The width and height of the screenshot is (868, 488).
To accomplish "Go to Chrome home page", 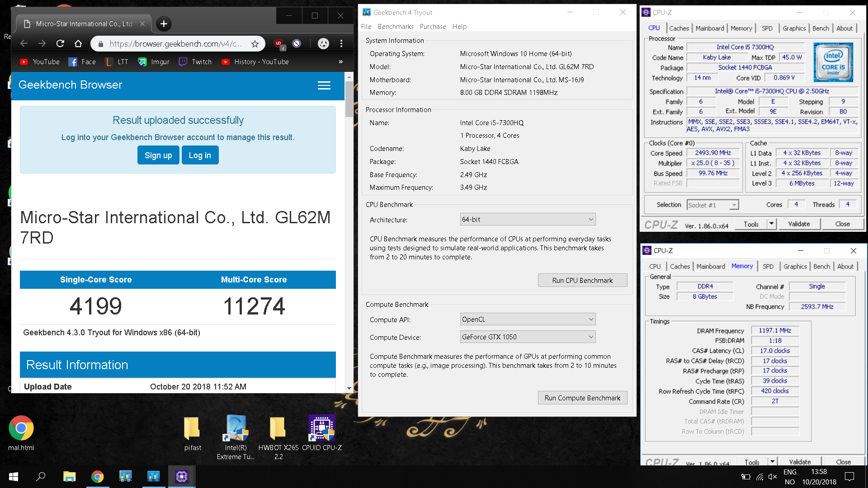I will click(78, 43).
